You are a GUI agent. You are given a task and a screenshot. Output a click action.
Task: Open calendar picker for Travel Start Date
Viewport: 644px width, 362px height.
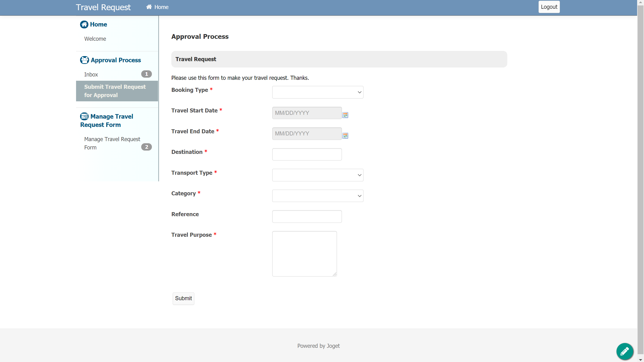coord(345,115)
